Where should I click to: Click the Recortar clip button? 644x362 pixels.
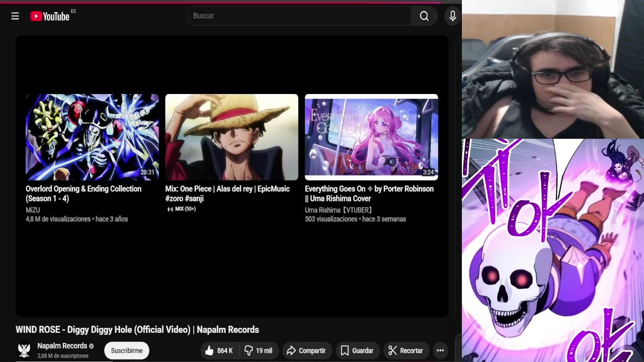406,350
